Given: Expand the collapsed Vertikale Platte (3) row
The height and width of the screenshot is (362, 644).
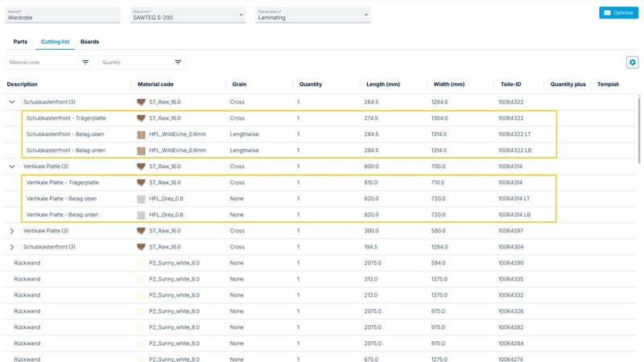Looking at the screenshot, I should (11, 231).
